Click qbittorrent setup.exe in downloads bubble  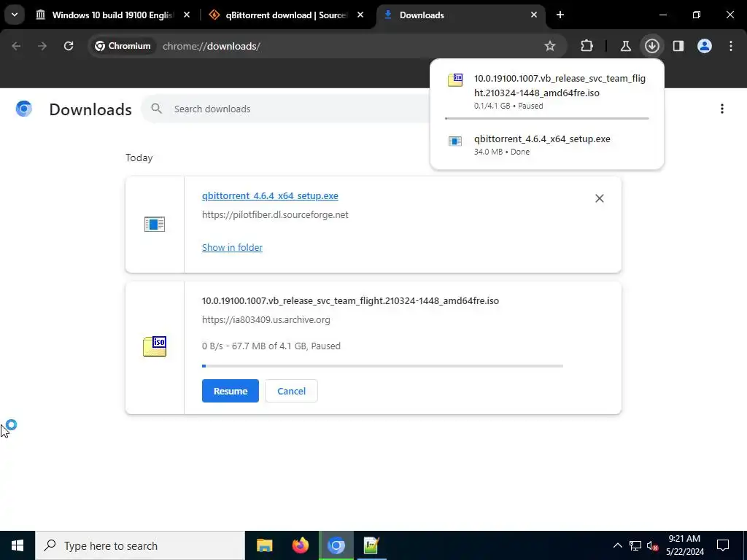547,145
